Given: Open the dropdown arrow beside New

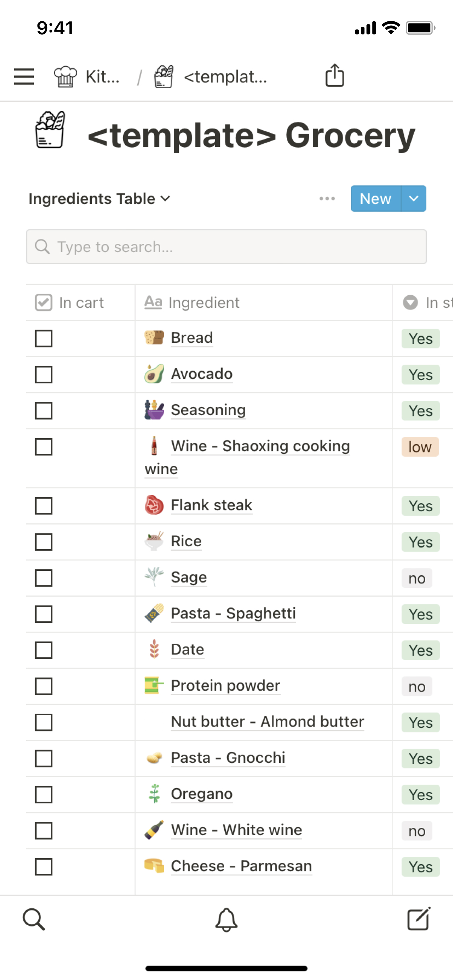Looking at the screenshot, I should (414, 198).
